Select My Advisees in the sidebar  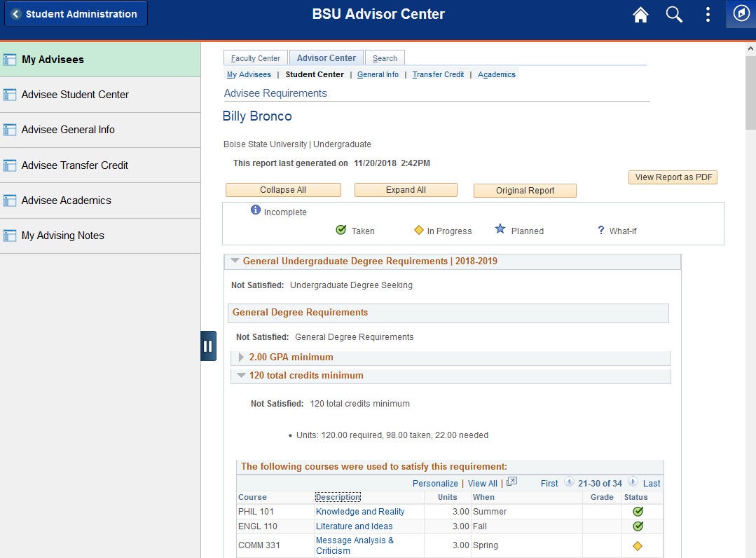click(100, 60)
